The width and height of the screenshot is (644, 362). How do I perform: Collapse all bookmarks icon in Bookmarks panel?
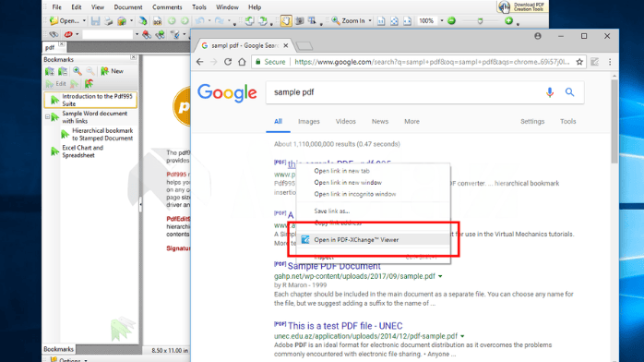tap(63, 71)
